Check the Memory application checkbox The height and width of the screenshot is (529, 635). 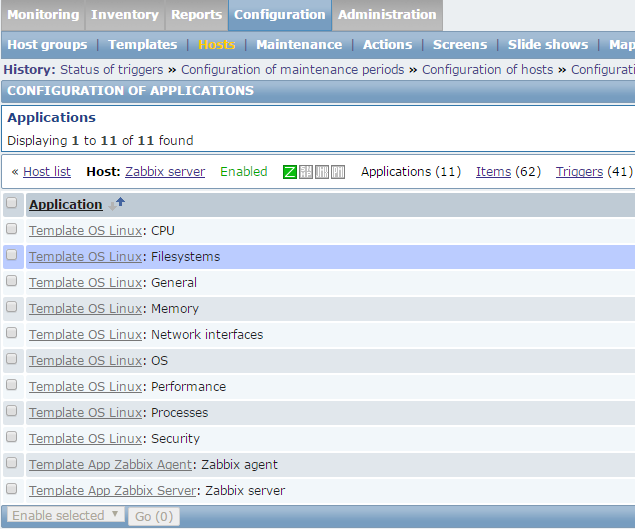(12, 307)
